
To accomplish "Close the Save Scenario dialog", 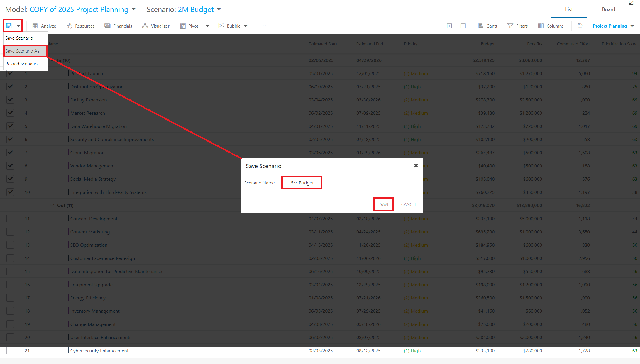I will [416, 166].
